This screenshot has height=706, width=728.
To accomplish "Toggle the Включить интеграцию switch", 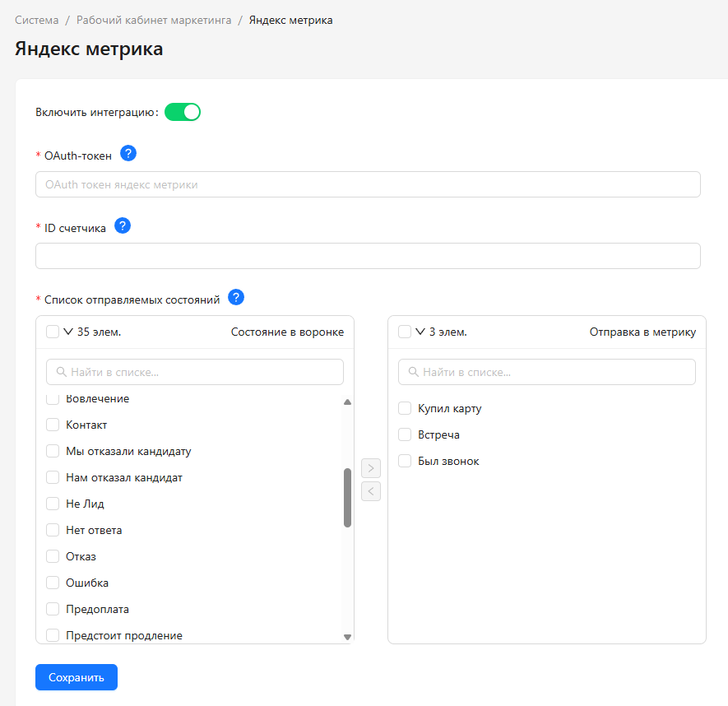I will (x=183, y=112).
